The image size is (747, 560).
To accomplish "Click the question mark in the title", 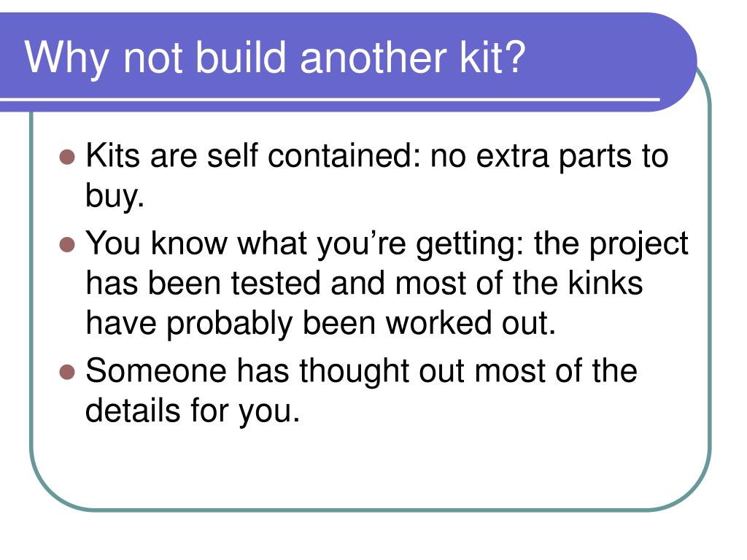I will click(514, 55).
